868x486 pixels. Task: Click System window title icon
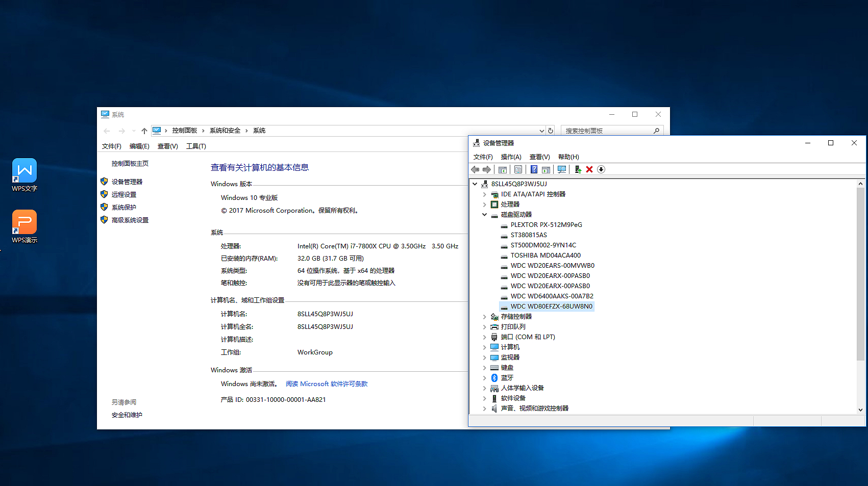point(105,114)
